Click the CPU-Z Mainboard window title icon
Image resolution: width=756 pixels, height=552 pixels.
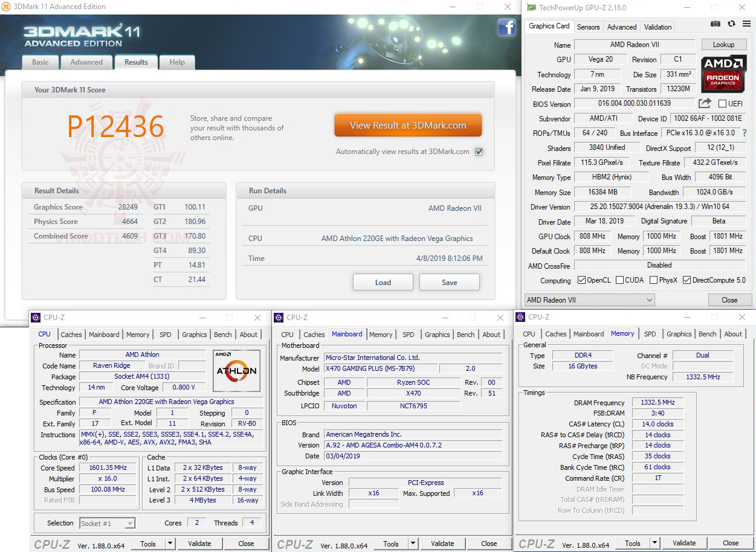click(x=279, y=317)
